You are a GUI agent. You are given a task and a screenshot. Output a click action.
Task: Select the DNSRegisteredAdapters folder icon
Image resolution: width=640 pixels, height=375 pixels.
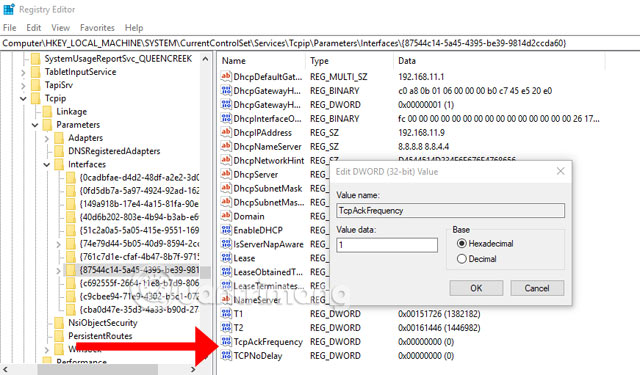tap(59, 151)
